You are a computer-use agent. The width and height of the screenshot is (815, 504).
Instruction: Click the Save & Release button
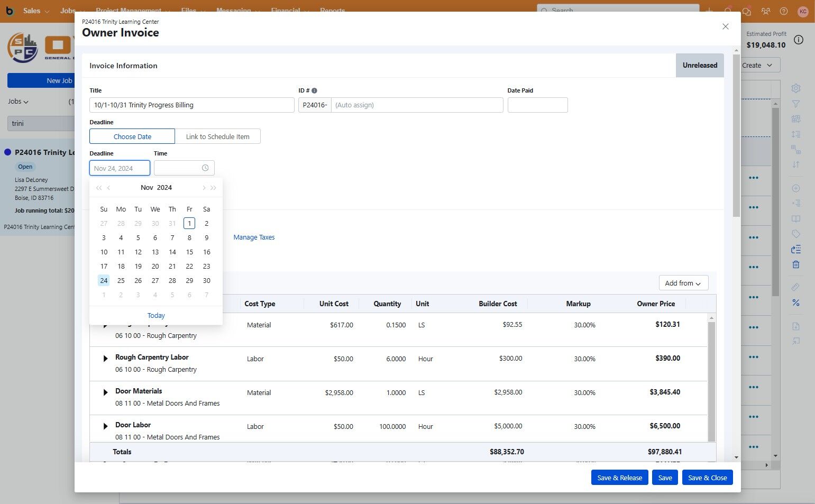tap(619, 478)
